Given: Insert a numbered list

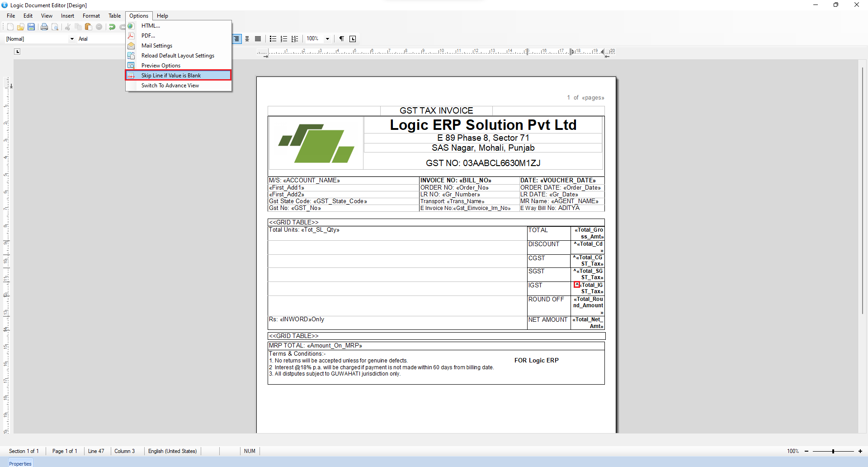Looking at the screenshot, I should [x=284, y=39].
